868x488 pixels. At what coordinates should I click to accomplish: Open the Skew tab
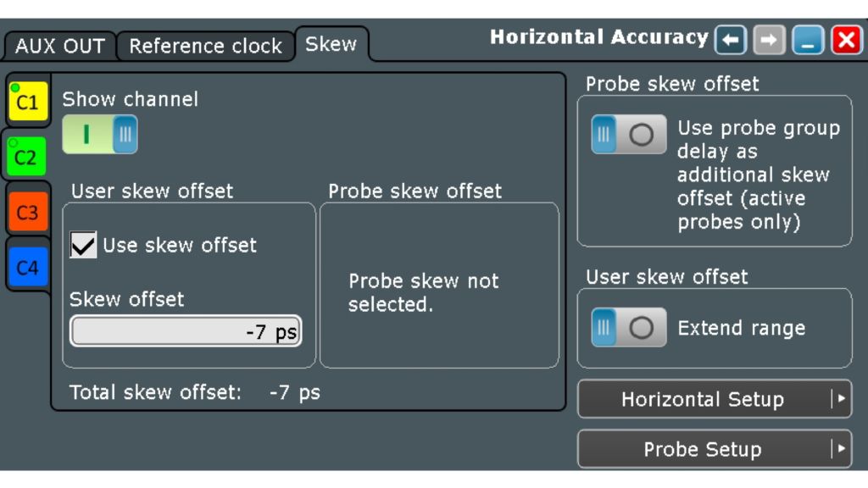331,45
